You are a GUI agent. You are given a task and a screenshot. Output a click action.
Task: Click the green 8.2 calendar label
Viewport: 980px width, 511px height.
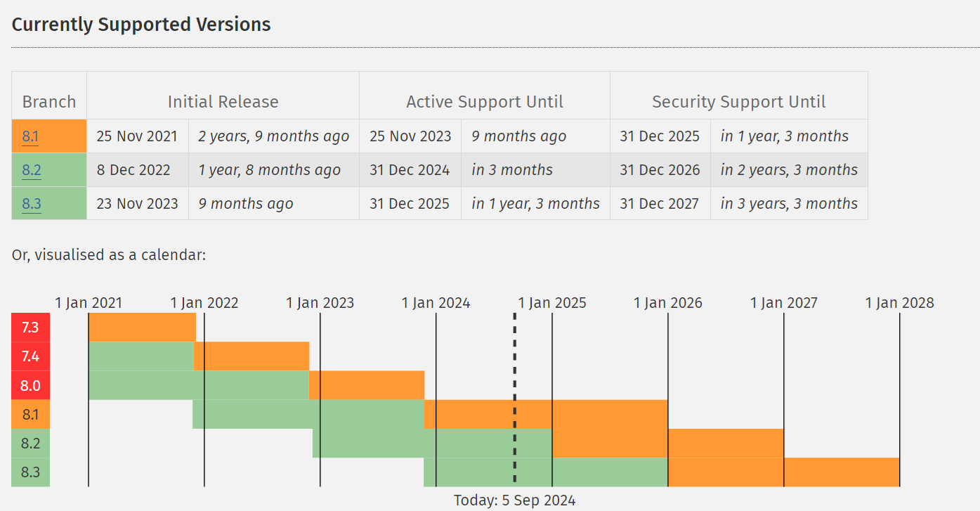point(30,443)
